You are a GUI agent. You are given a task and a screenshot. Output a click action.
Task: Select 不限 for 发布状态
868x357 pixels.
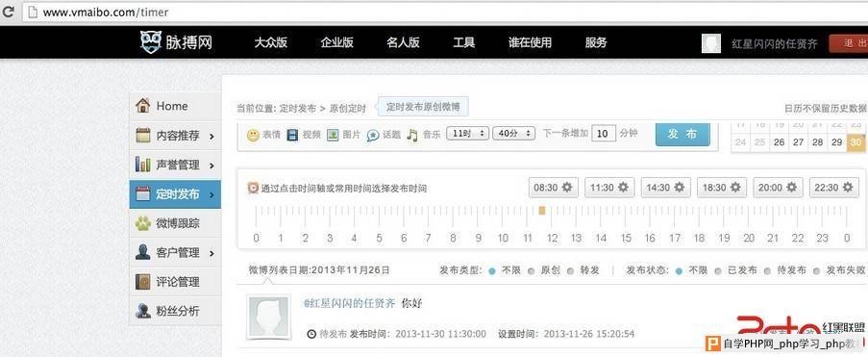pos(679,271)
